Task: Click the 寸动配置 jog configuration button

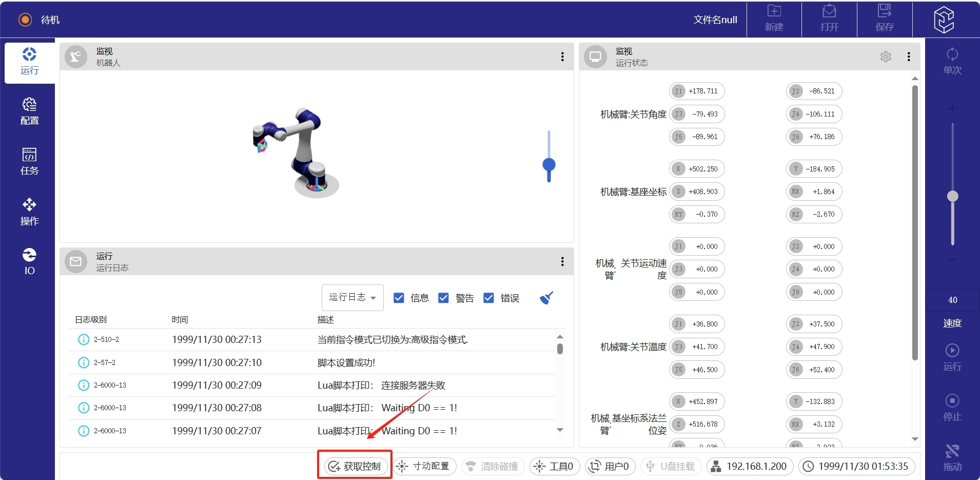Action: point(424,466)
